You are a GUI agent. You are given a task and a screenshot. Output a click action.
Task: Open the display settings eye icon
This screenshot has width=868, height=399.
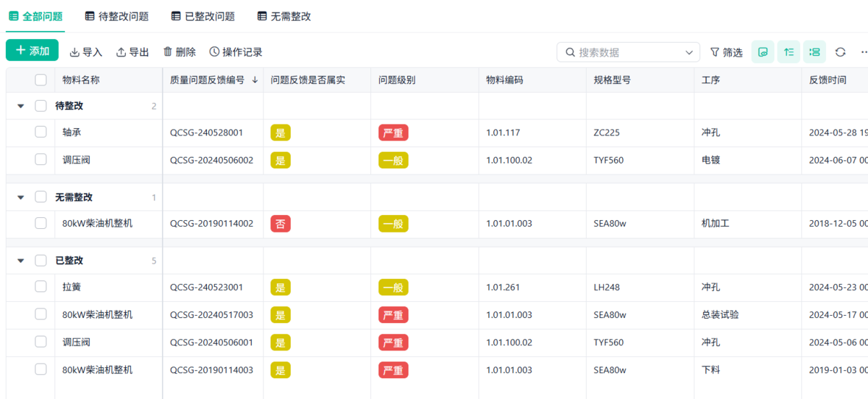click(762, 52)
